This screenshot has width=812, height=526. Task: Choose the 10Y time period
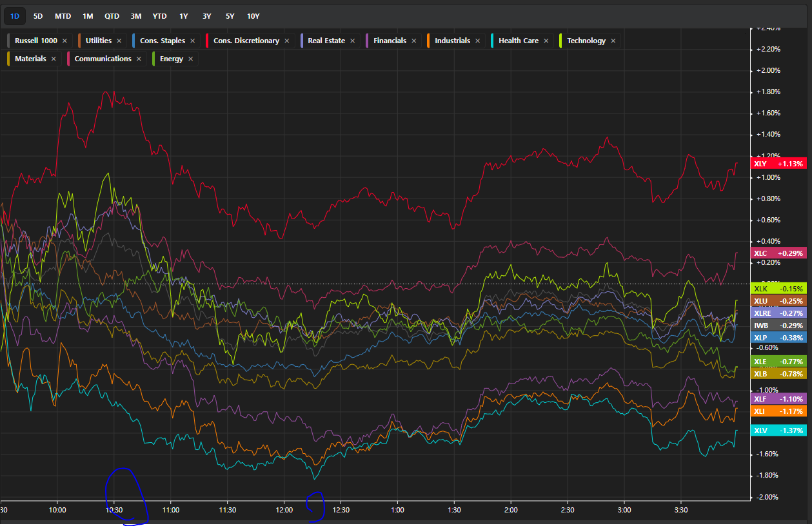click(x=253, y=15)
